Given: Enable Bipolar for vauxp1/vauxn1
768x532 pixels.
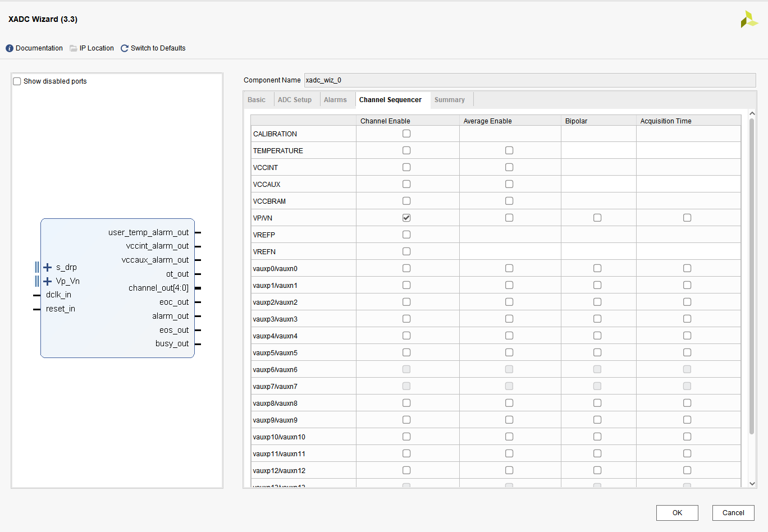Looking at the screenshot, I should 597,285.
